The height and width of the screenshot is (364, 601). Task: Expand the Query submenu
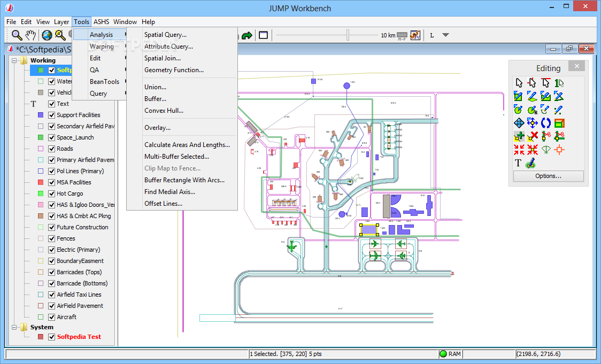coord(99,94)
